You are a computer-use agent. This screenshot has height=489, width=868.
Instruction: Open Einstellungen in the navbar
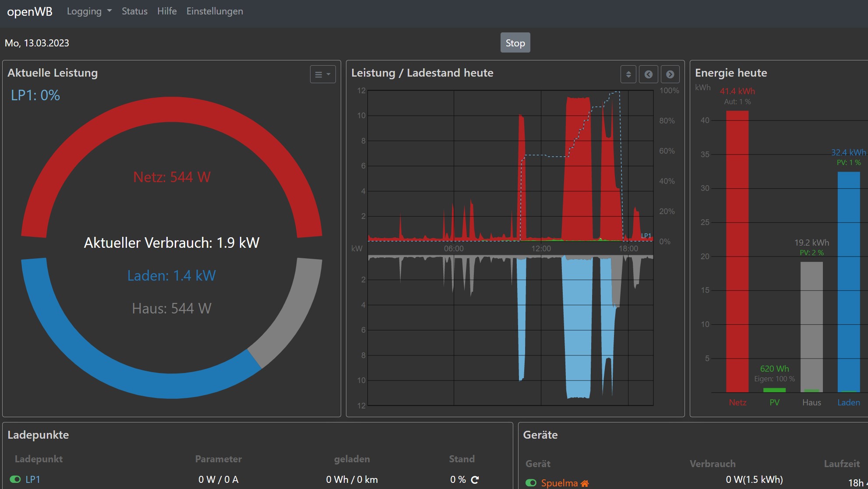pos(215,11)
